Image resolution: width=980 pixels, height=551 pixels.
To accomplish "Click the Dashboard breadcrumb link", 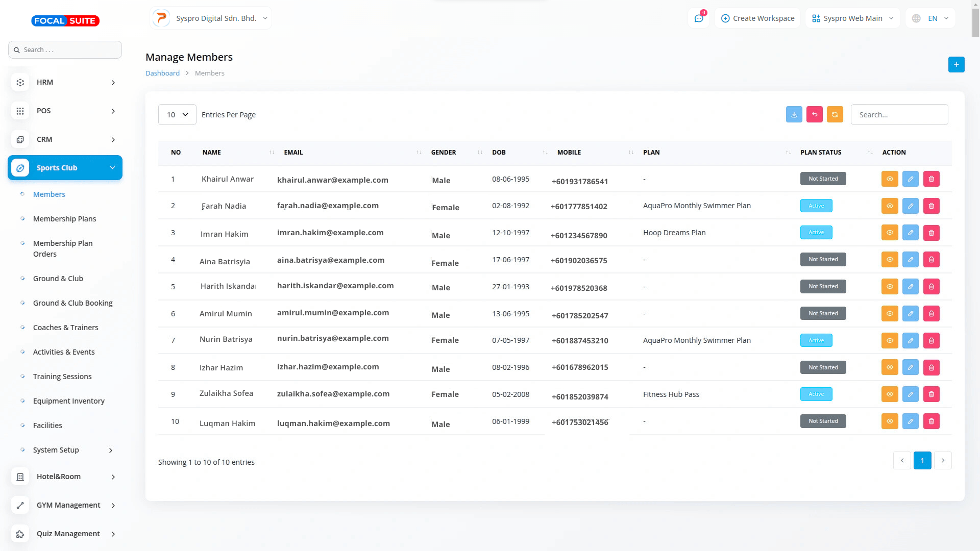I will [x=162, y=73].
